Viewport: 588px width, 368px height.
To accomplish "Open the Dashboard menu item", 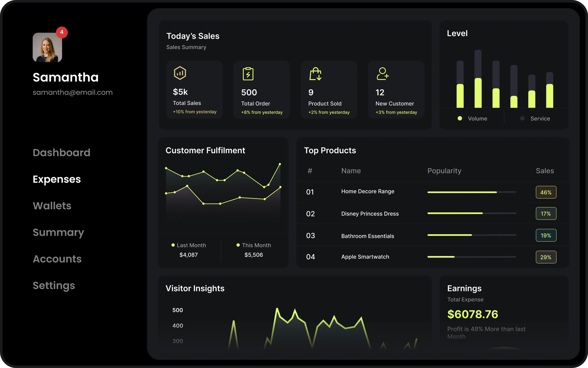I will 62,153.
